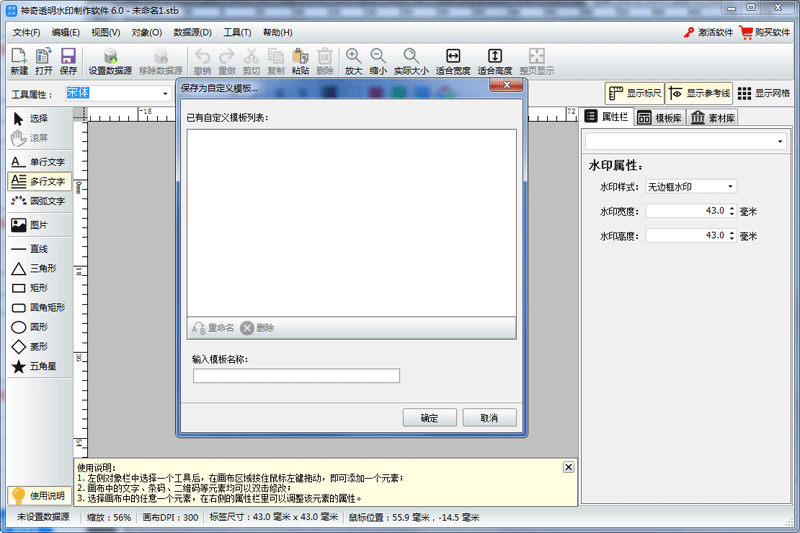Click the 水印高度 value field
Image resolution: width=800 pixels, height=533 pixels.
pyautogui.click(x=686, y=235)
